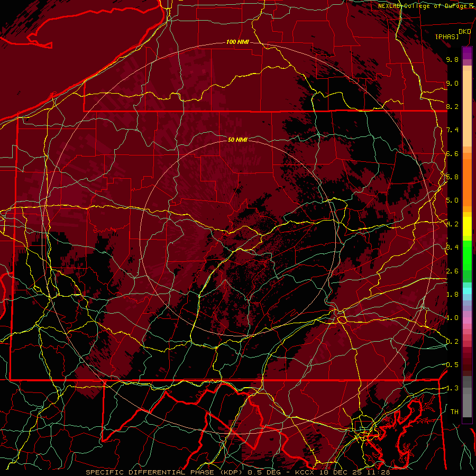Pick the cyan swatch near 1.8
The width and height of the screenshot is (476, 476).
pos(467,291)
